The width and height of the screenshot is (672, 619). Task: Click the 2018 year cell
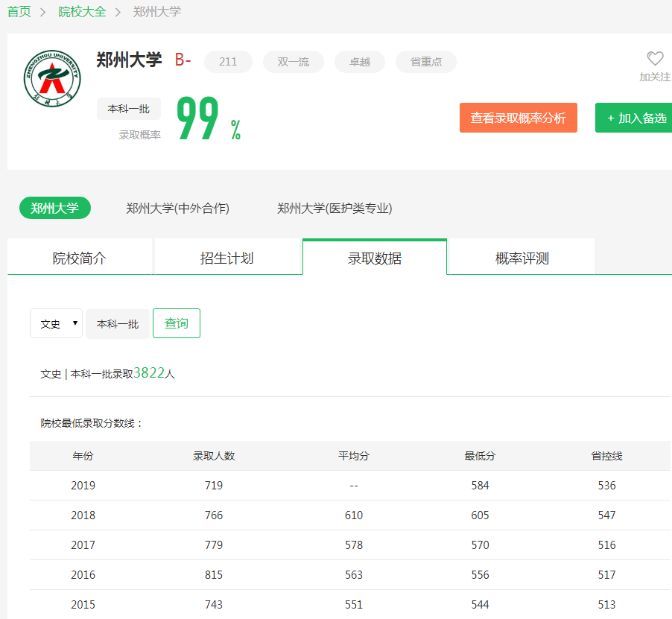[x=83, y=515]
